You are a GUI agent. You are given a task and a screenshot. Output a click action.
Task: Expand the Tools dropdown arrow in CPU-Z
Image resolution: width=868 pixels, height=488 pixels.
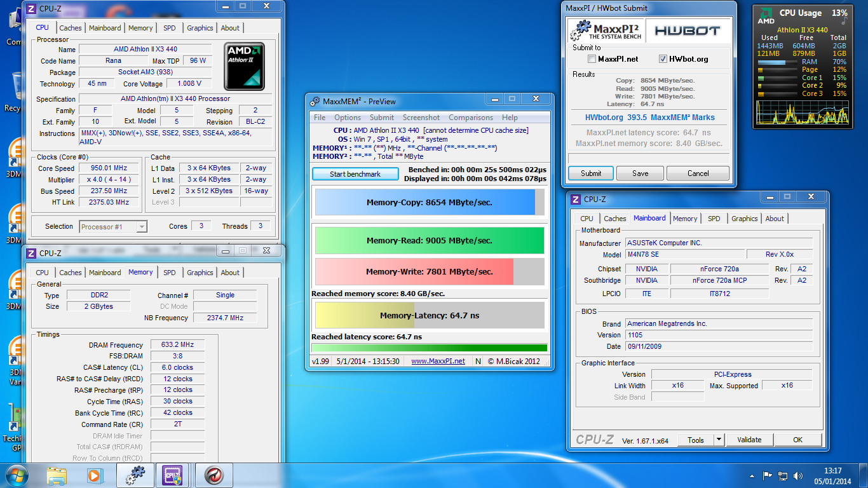pos(719,439)
